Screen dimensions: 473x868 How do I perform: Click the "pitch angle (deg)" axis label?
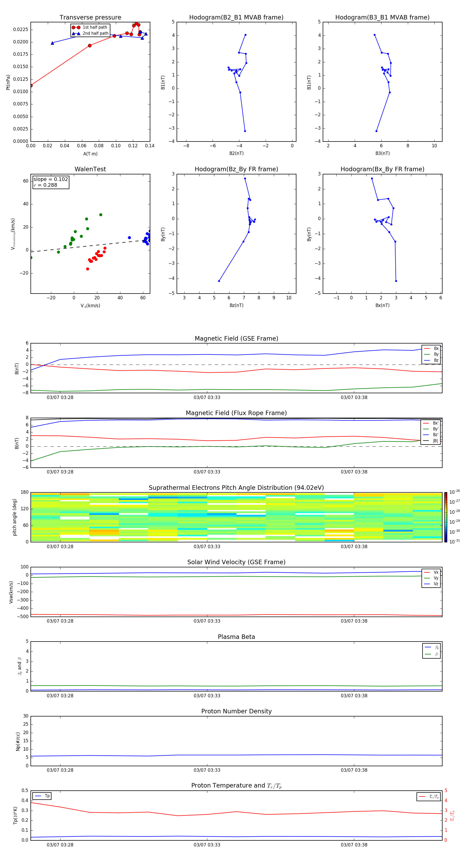coord(14,517)
